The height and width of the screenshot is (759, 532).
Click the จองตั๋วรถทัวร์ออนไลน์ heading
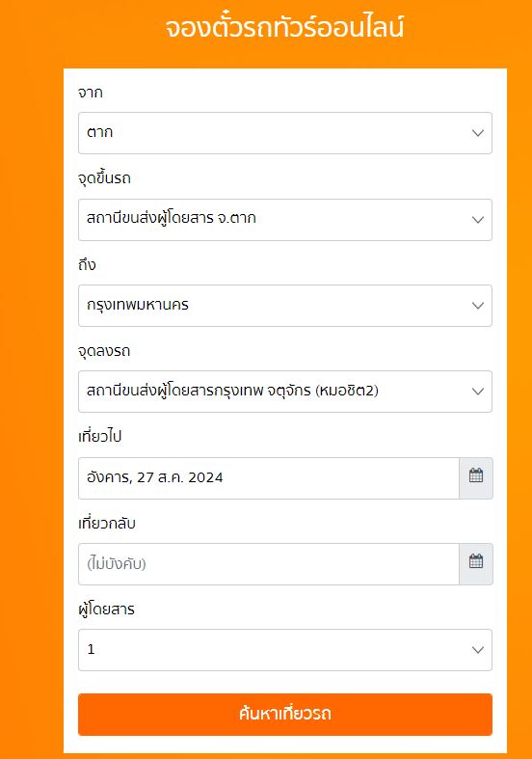tap(285, 27)
